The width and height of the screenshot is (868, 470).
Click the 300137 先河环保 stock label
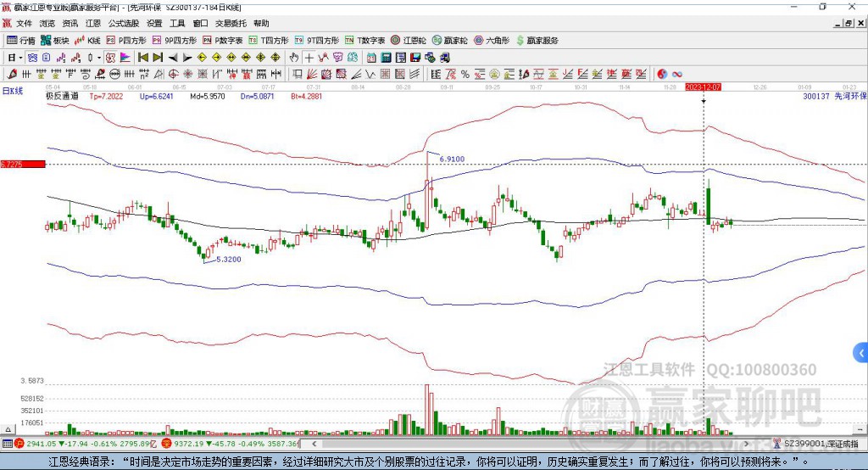(x=835, y=96)
